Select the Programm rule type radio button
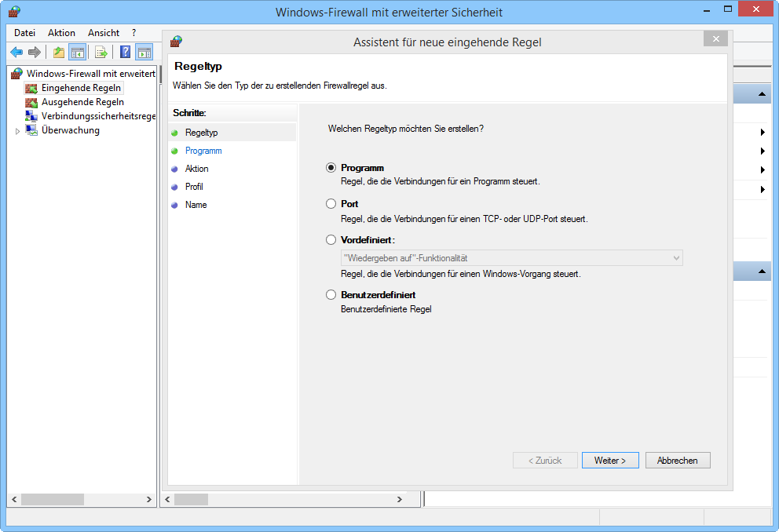This screenshot has width=779, height=532. point(331,168)
